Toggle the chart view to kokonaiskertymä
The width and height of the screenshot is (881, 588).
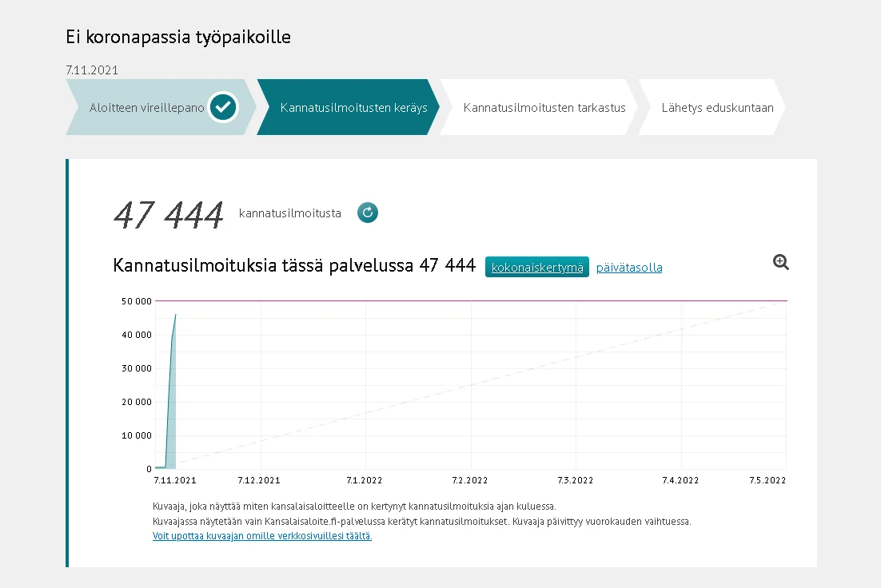pyautogui.click(x=536, y=267)
